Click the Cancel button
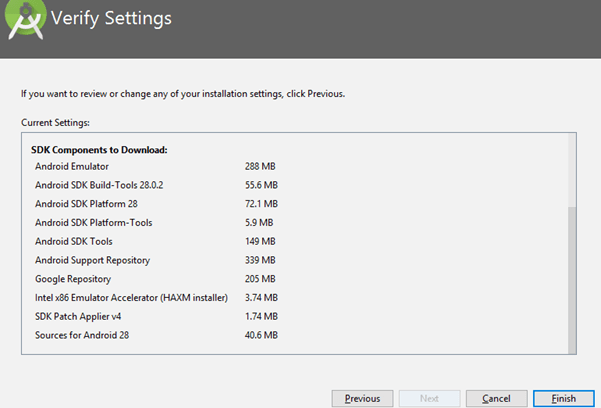Screen dimensions: 601x408 coord(496,399)
